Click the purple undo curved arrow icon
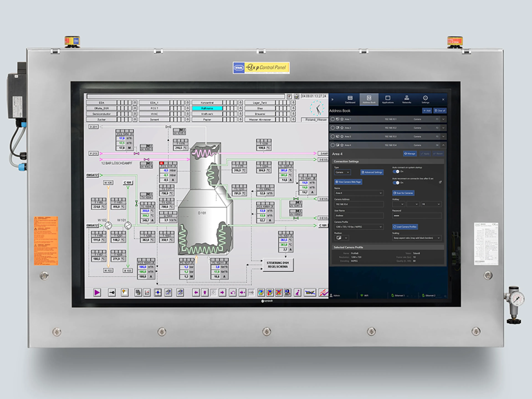 point(233,292)
